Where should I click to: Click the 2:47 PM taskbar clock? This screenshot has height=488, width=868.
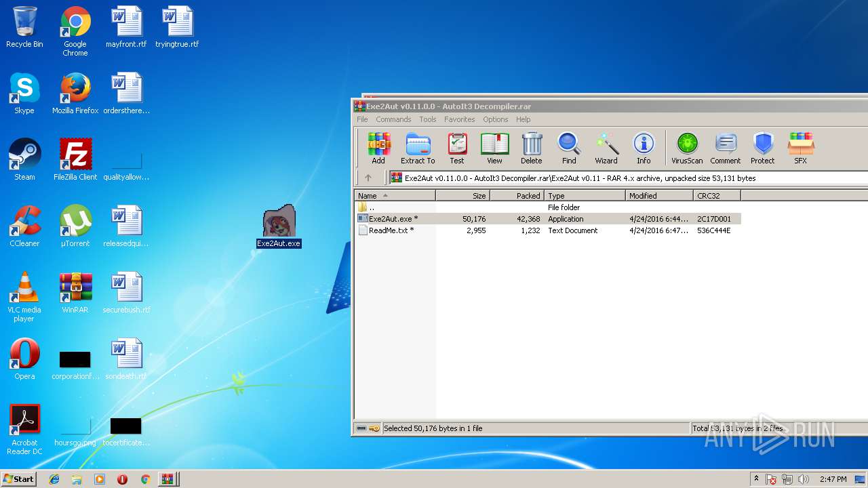(833, 479)
